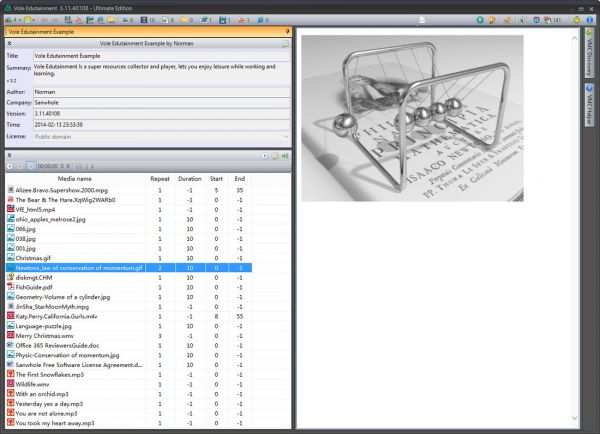
Task: Click the yellow folder icon right of the monitor icon
Action: 111,20
